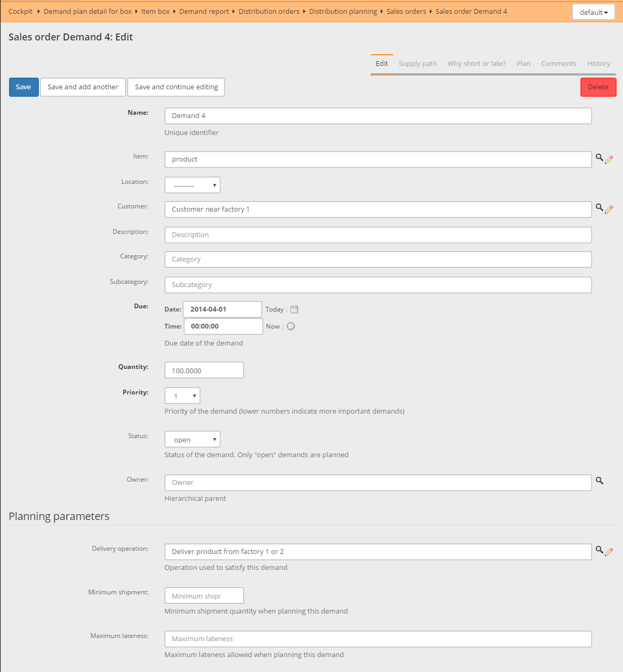Screen dimensions: 623x672
Task: Open the item search lookup icon
Action: pos(599,158)
